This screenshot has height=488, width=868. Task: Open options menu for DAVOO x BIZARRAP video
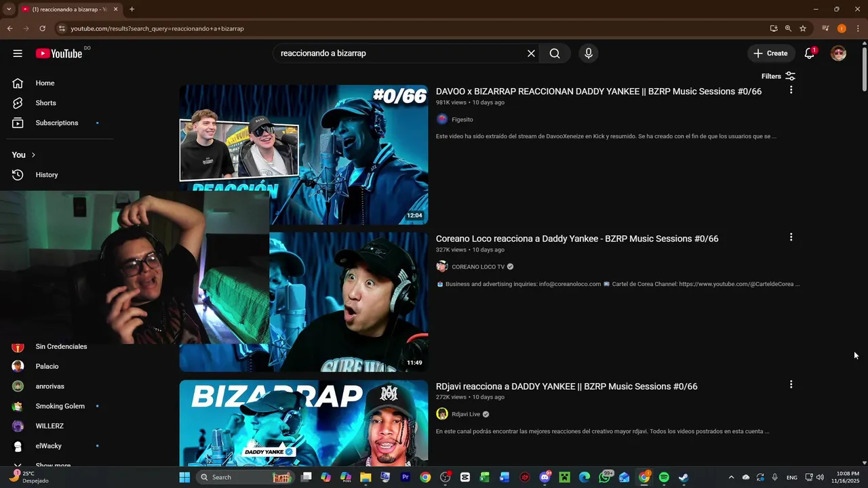pos(791,90)
